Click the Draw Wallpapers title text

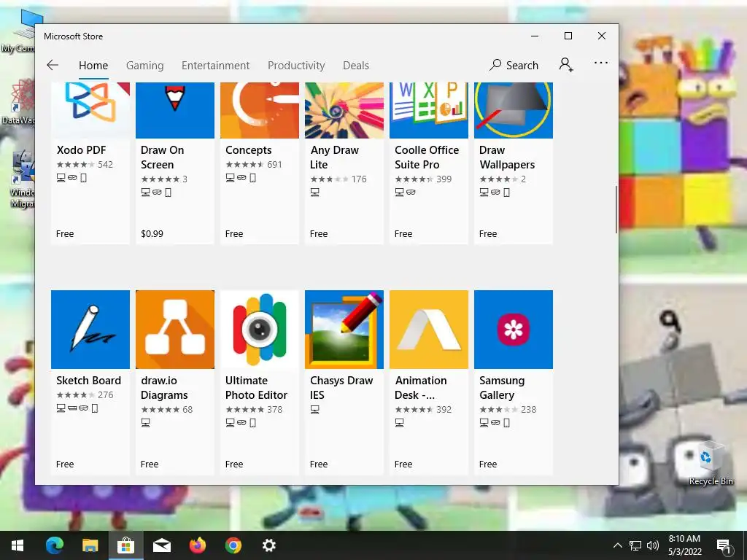507,157
